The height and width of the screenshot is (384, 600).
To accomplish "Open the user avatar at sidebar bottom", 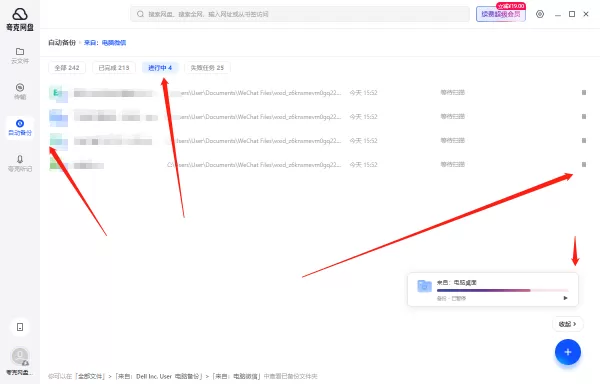I will point(20,356).
